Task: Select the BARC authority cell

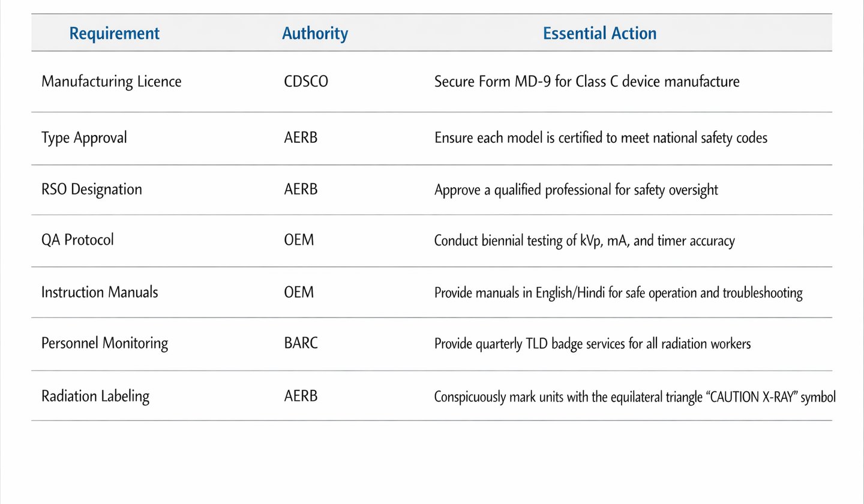Action: 301,343
